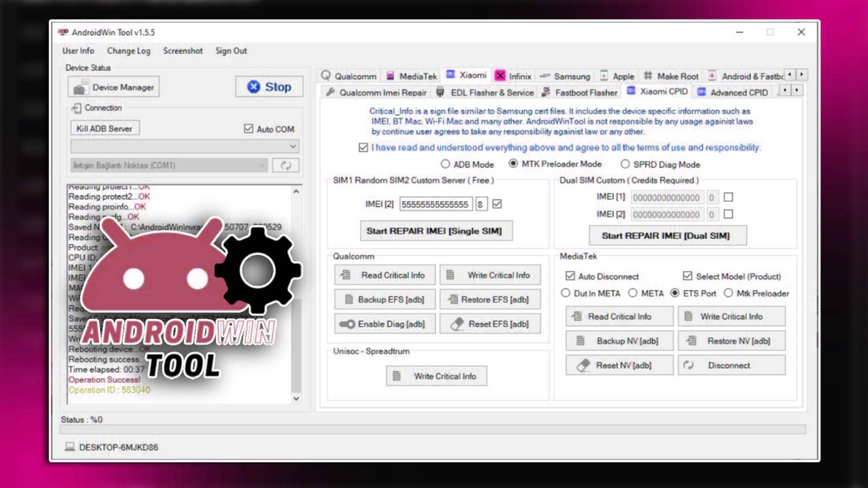
Task: Click the Backup NV [adb] document icon
Action: click(579, 341)
